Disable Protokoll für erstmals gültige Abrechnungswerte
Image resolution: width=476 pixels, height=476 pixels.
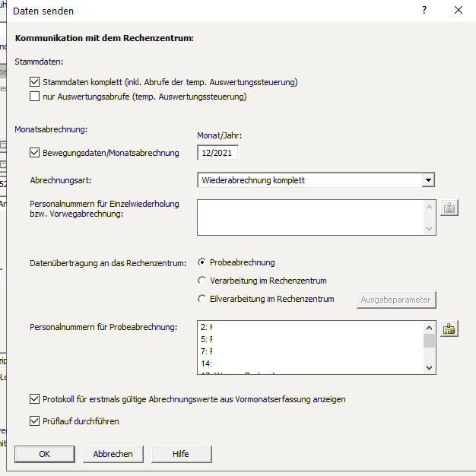pos(34,398)
